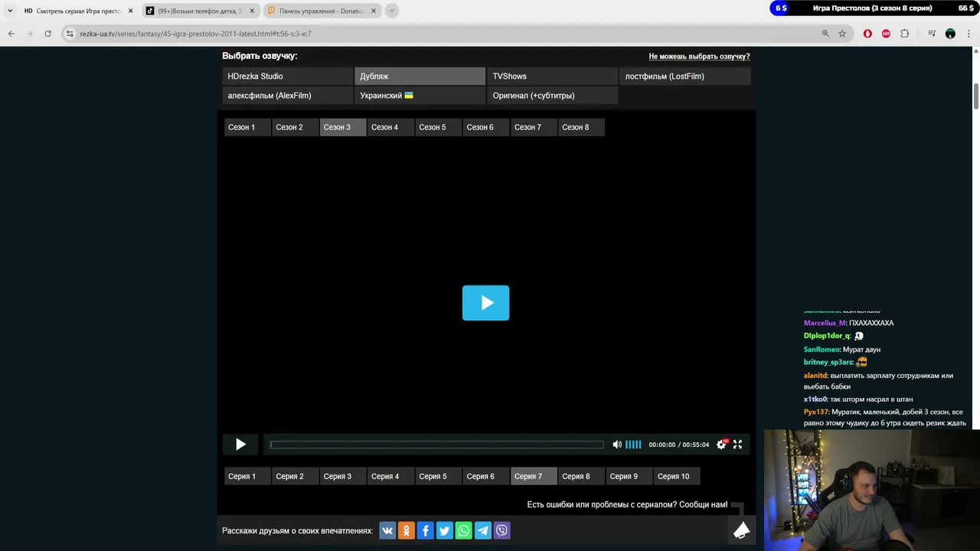Share on Facebook
The height and width of the screenshot is (551, 980).
coord(426,530)
